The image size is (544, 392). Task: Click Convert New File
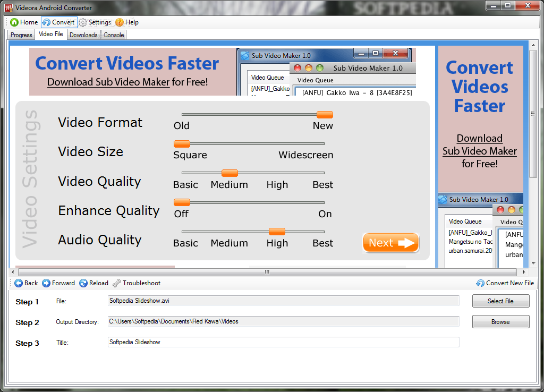coord(505,283)
